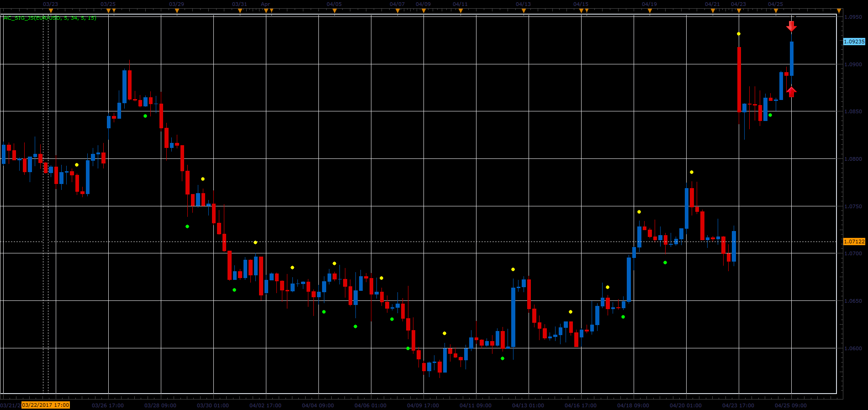The width and height of the screenshot is (868, 410).
Task: Select the orange day marker below 04/11
Action: click(460, 11)
